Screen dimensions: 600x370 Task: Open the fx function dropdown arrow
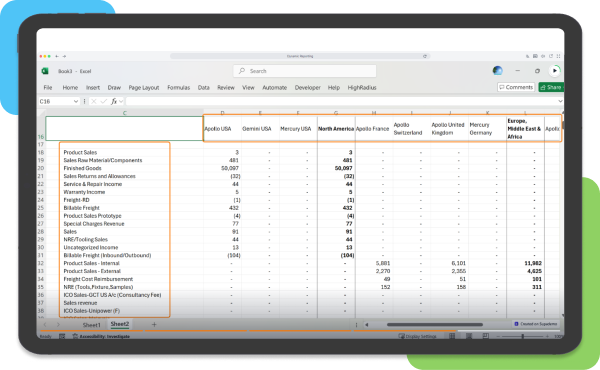pyautogui.click(x=121, y=101)
